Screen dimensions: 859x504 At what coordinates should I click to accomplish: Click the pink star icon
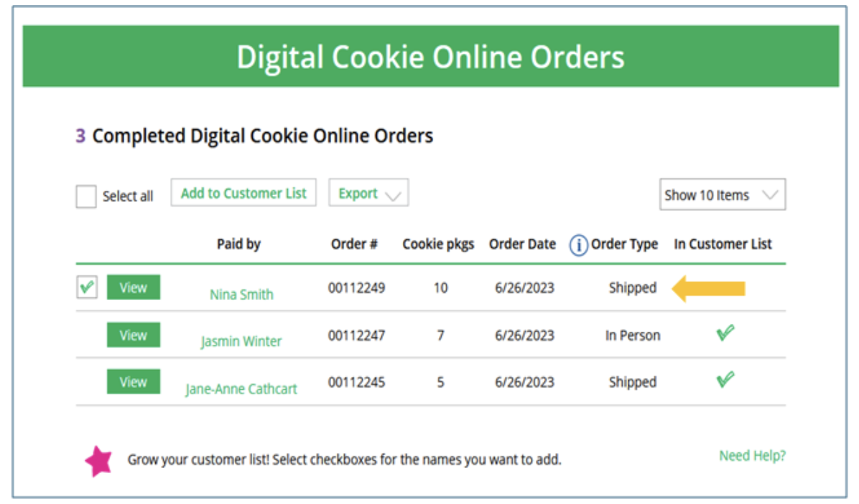tap(99, 461)
